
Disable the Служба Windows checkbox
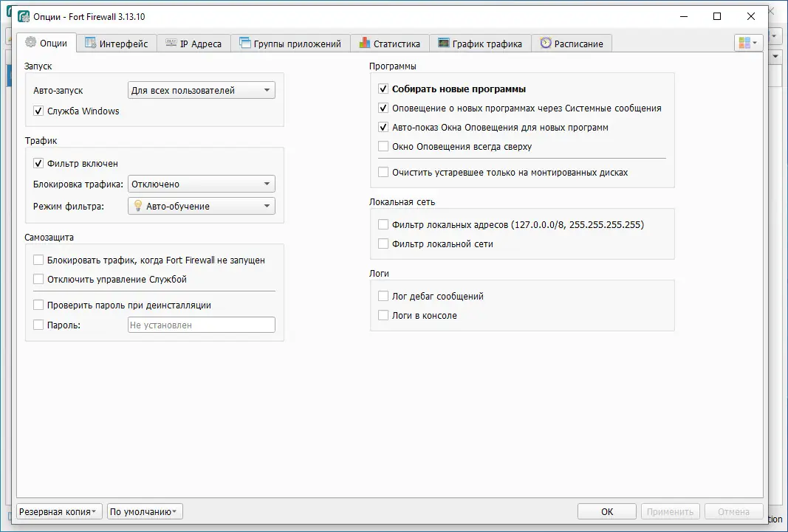coord(38,111)
